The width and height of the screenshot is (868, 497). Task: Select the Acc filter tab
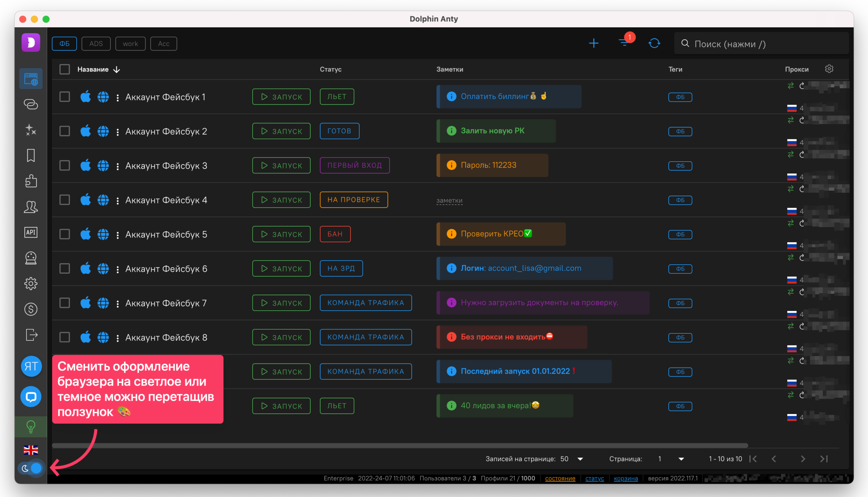point(164,44)
